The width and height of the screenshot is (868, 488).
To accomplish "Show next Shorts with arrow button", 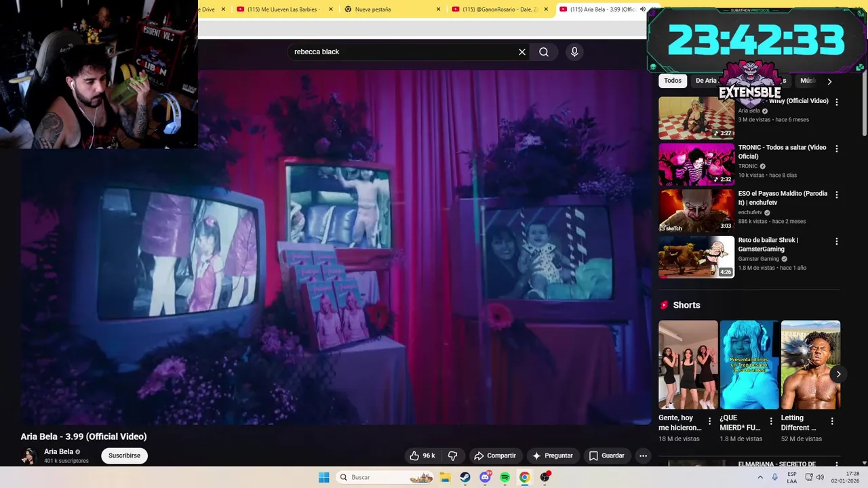I will 838,374.
